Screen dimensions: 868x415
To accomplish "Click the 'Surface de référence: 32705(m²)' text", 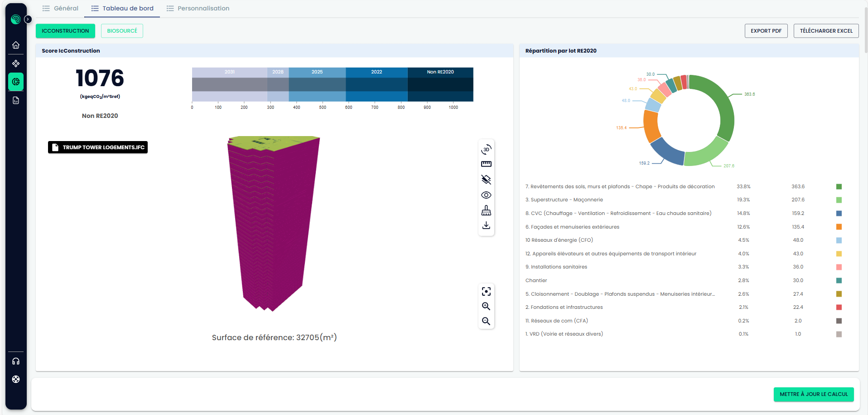I will (275, 337).
